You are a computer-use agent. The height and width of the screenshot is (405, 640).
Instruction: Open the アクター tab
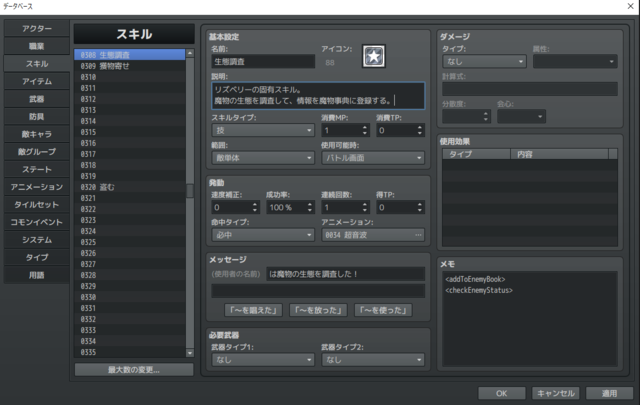click(37, 29)
